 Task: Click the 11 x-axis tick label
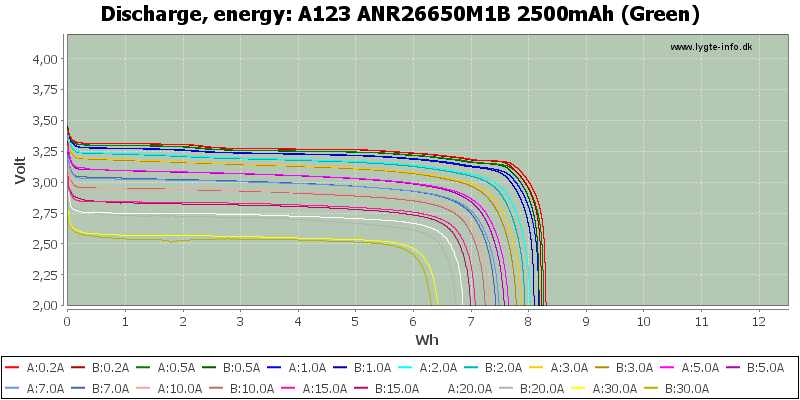click(701, 321)
